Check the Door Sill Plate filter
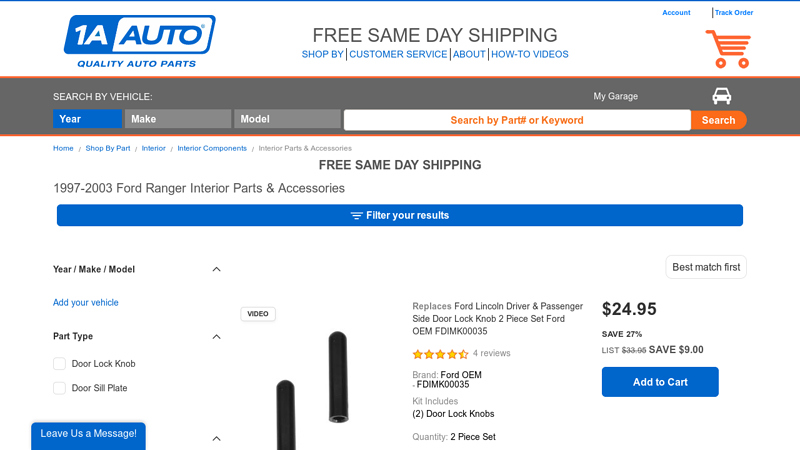 point(60,388)
